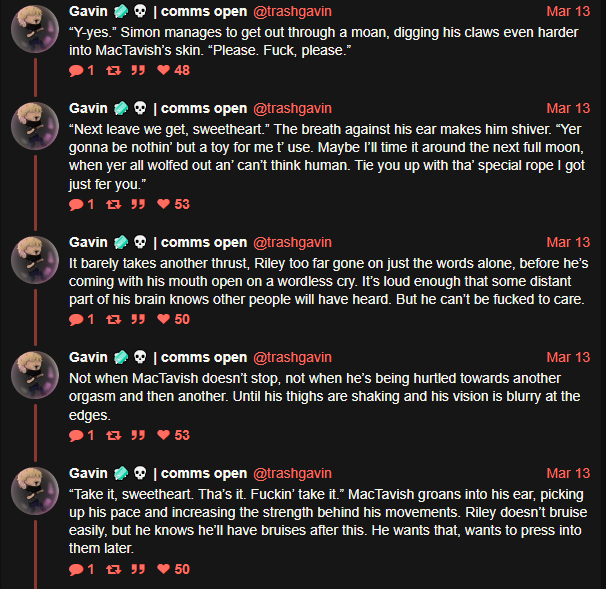Click the heart icon on the last post
Screen dimensions: 606x589
click(163, 569)
